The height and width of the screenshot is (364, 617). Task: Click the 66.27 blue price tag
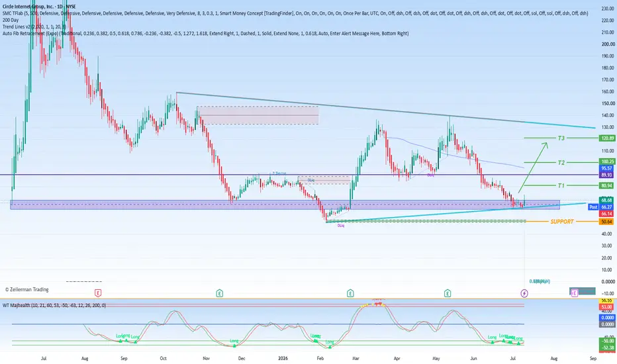607,207
